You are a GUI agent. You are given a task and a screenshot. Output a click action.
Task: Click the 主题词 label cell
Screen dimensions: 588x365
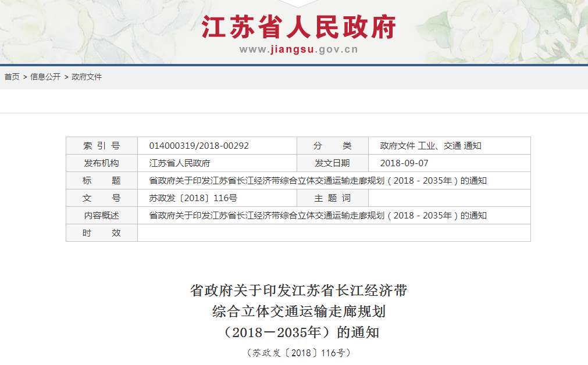pos(332,198)
